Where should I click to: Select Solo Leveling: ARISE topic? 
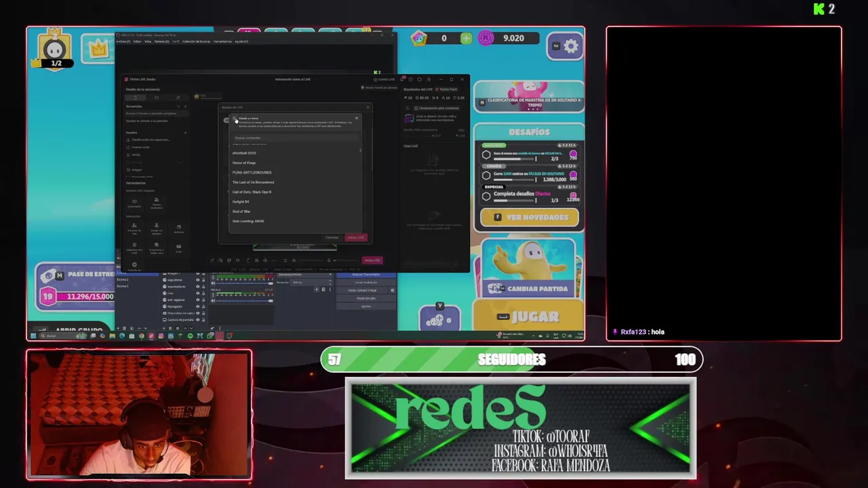(248, 221)
